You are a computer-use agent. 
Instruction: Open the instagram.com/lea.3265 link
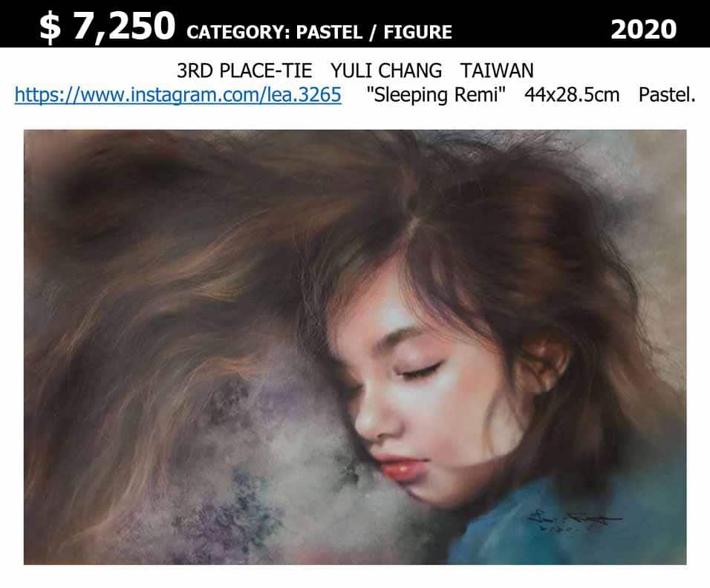coord(177,94)
